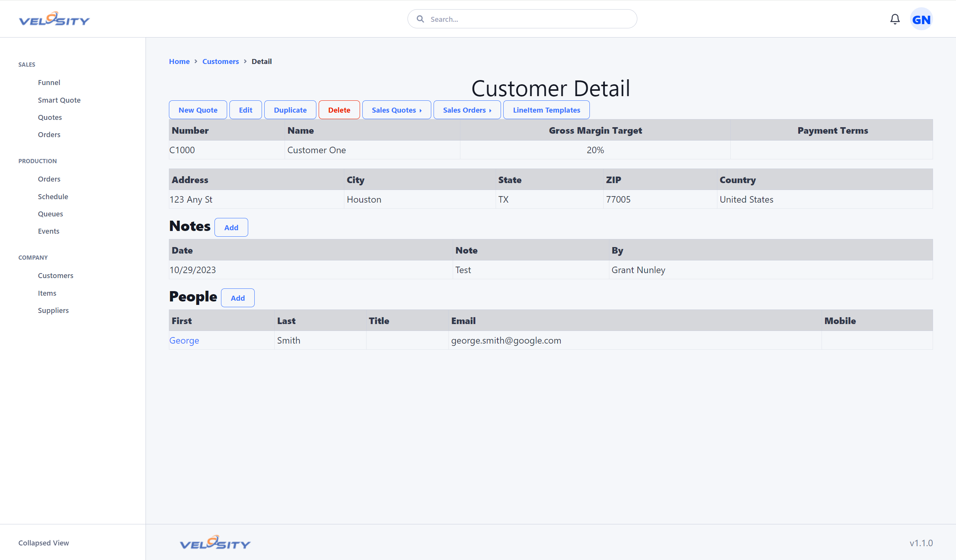This screenshot has width=956, height=560.
Task: Click the note text Test
Action: click(463, 270)
